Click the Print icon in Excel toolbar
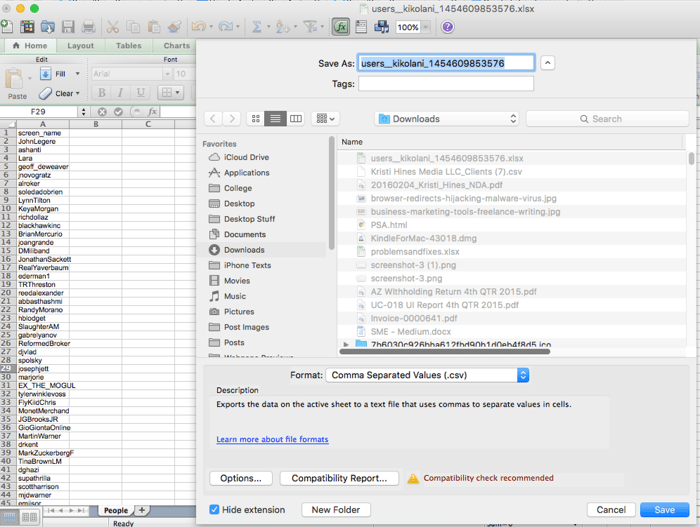Screen dimensions: 700x527 click(88, 27)
